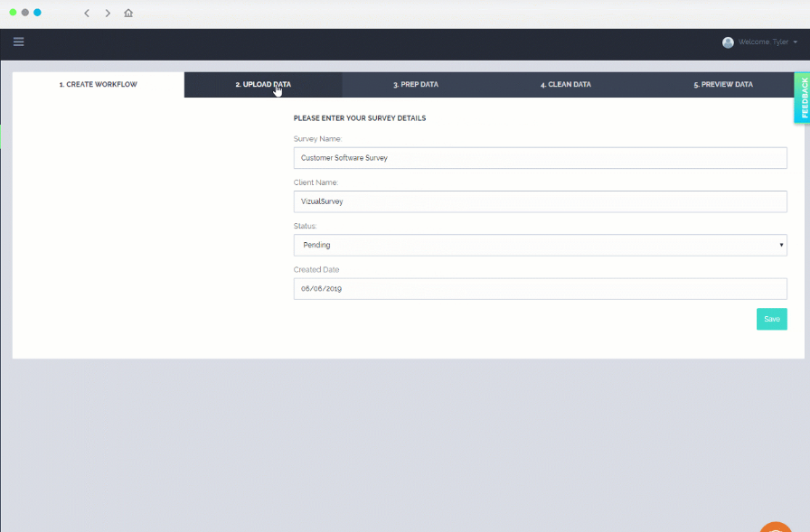810x532 pixels.
Task: Open the navigation hamburger menu
Action: (x=18, y=42)
